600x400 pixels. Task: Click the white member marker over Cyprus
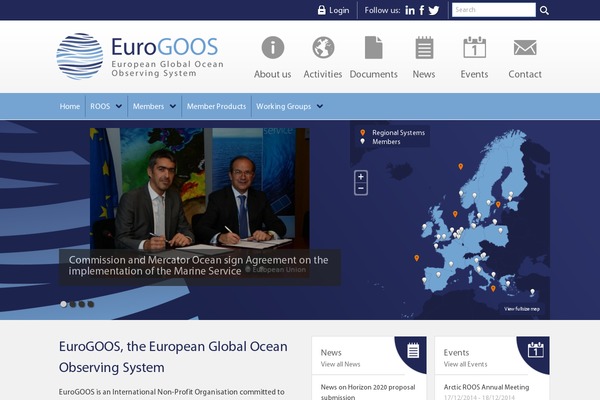pos(532,292)
